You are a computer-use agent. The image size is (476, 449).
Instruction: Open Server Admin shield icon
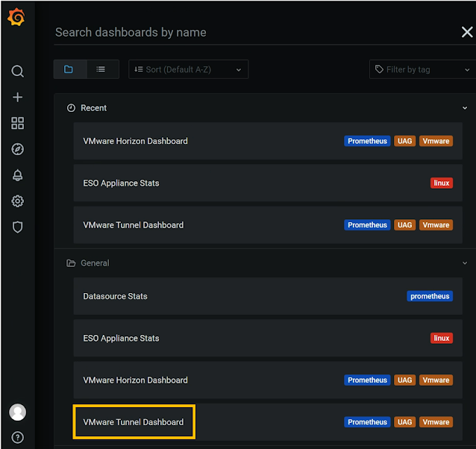(x=17, y=227)
